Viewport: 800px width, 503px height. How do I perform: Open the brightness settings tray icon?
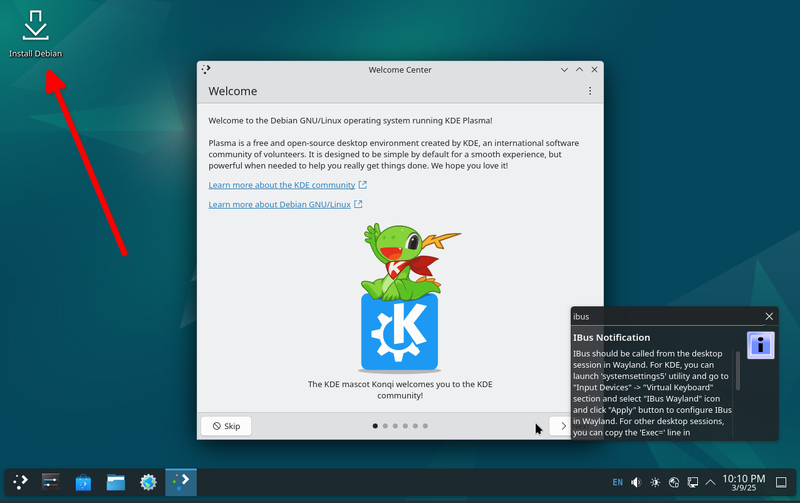click(654, 483)
